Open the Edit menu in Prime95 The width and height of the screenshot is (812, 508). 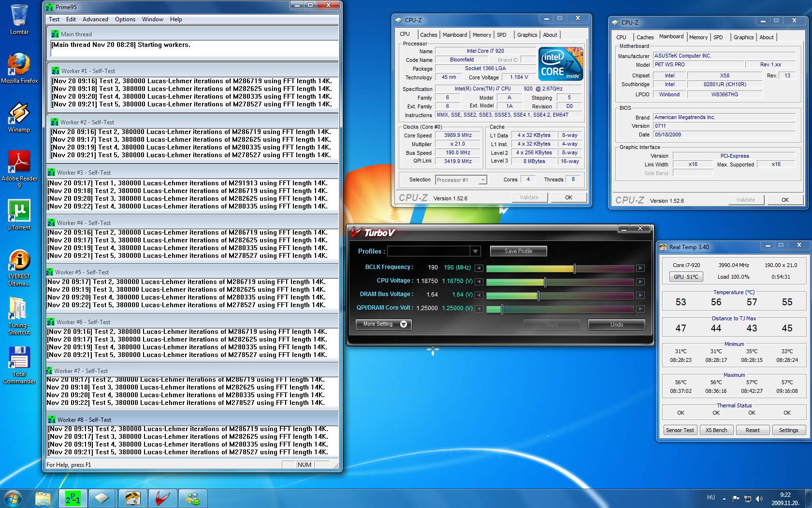pos(71,19)
